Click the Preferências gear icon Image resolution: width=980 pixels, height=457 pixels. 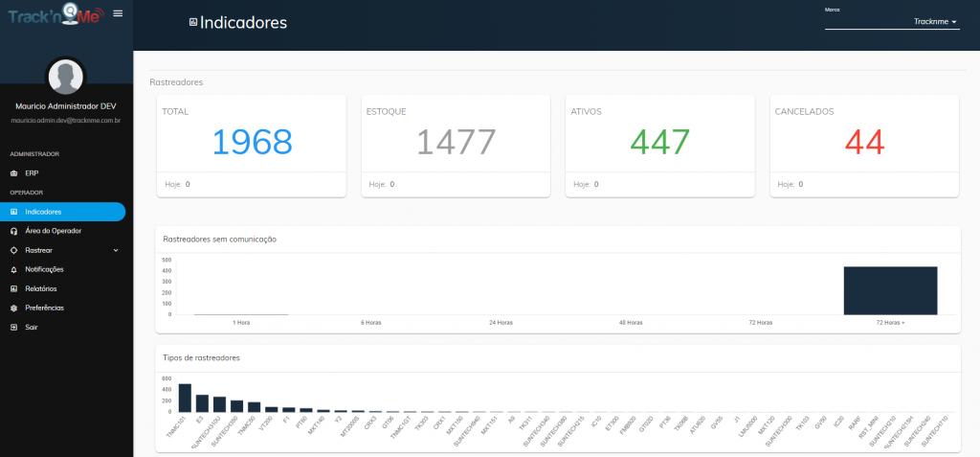(13, 308)
